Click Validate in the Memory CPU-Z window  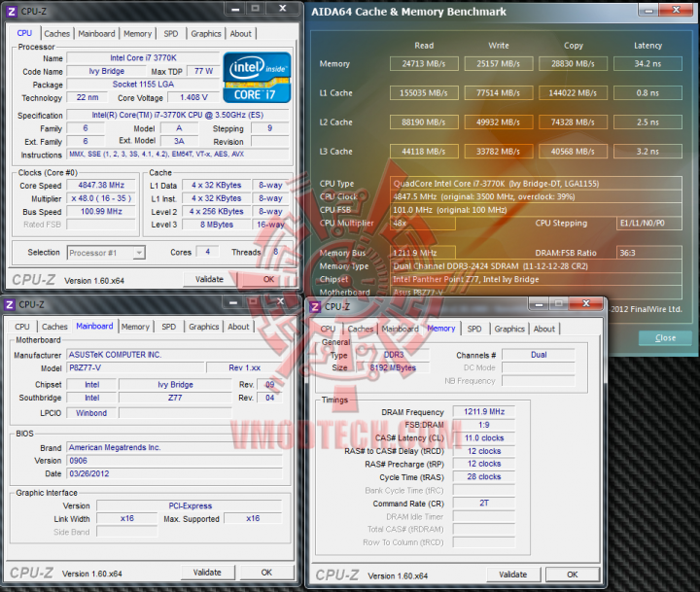pyautogui.click(x=513, y=575)
